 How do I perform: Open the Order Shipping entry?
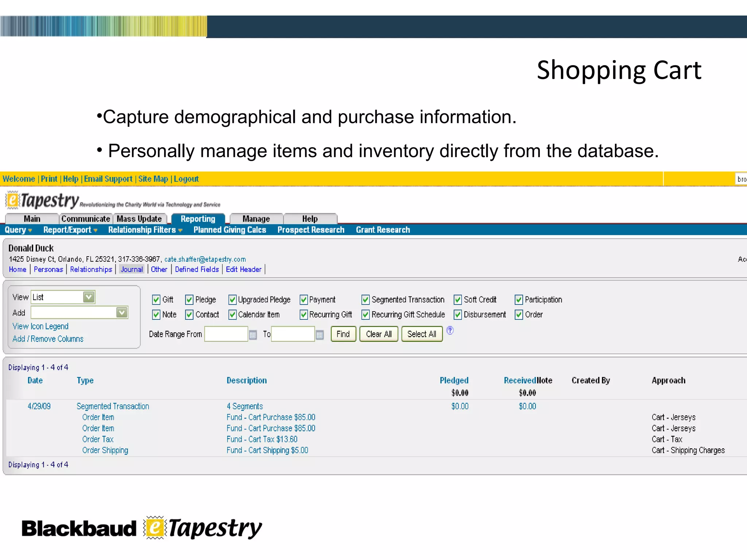click(105, 451)
